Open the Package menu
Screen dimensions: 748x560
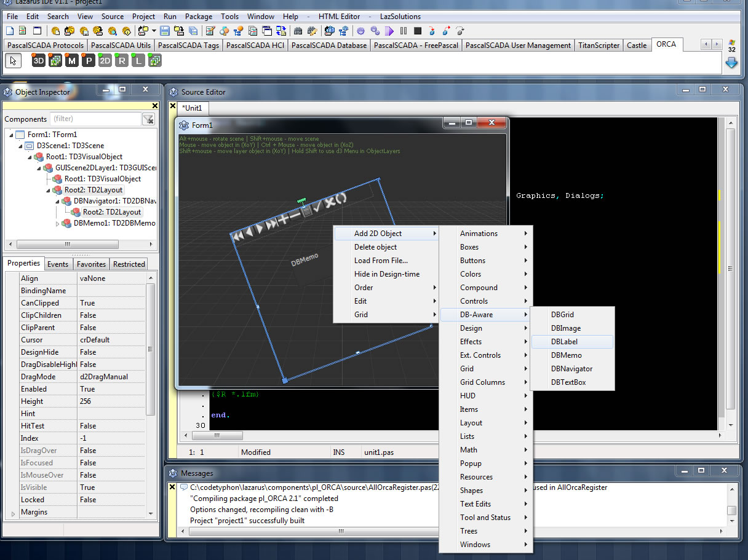199,17
